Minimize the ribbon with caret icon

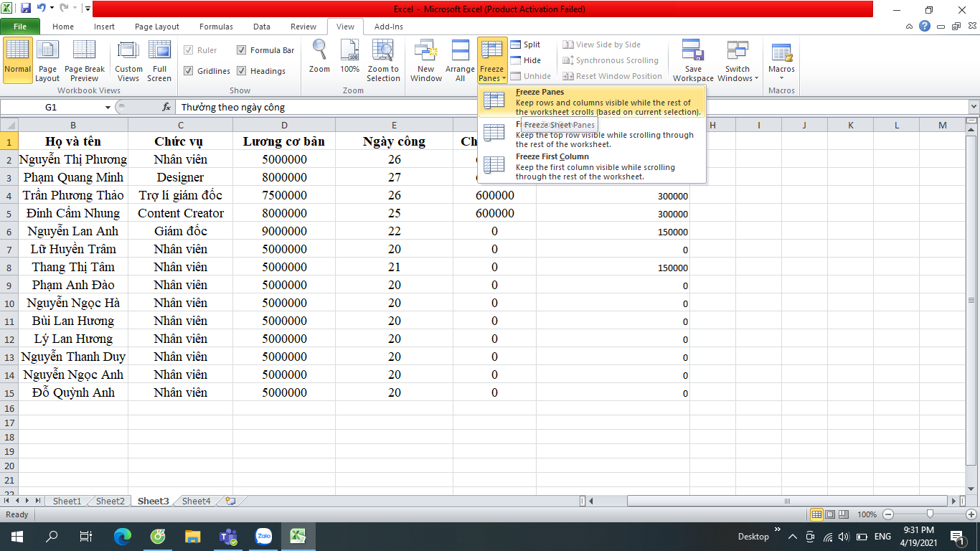(x=910, y=27)
